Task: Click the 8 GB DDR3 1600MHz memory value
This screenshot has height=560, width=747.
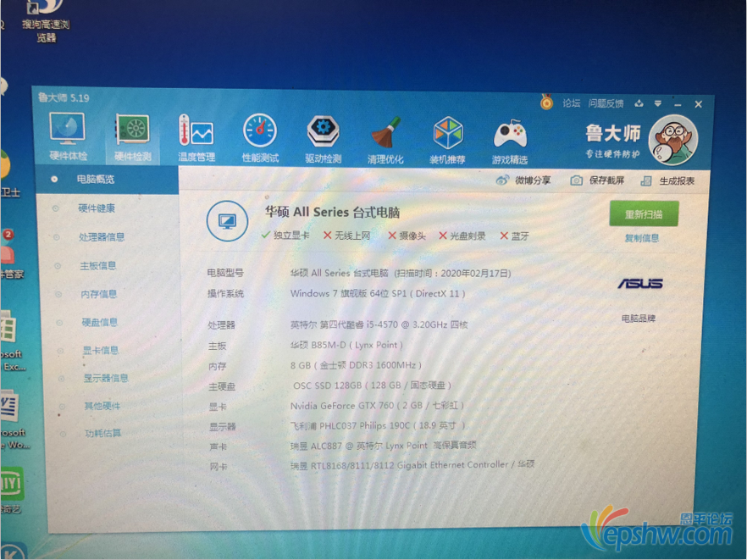Action: 357,365
